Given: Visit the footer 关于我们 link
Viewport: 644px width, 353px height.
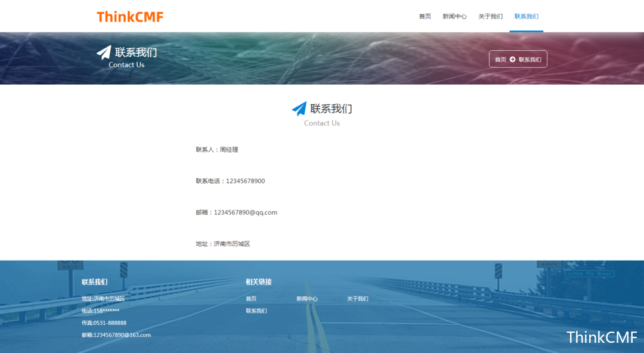Looking at the screenshot, I should tap(357, 299).
